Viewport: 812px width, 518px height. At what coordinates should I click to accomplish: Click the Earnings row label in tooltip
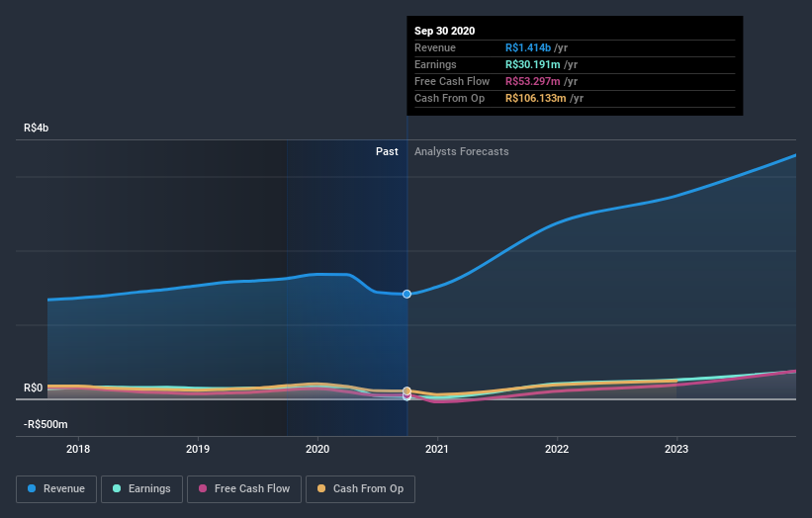(x=435, y=64)
